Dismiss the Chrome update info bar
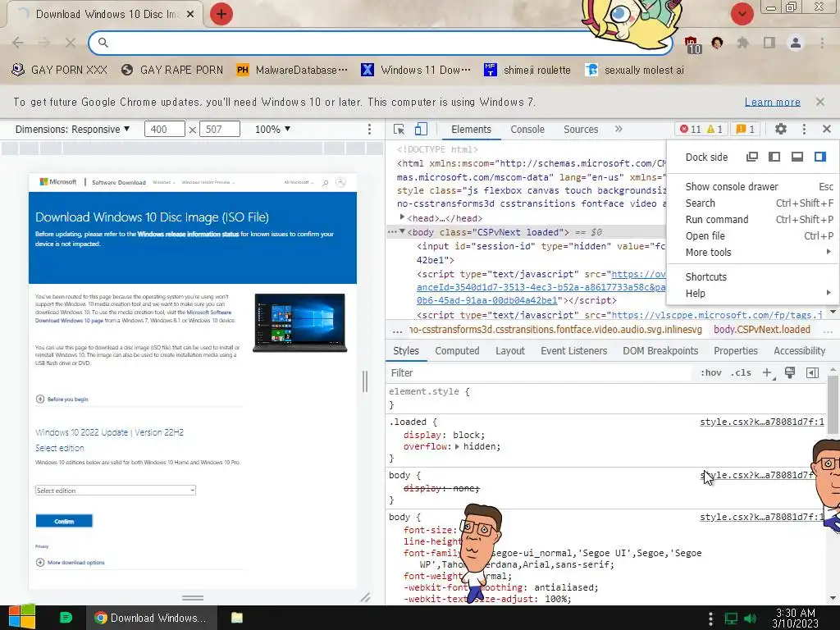The width and height of the screenshot is (840, 630). click(x=820, y=102)
